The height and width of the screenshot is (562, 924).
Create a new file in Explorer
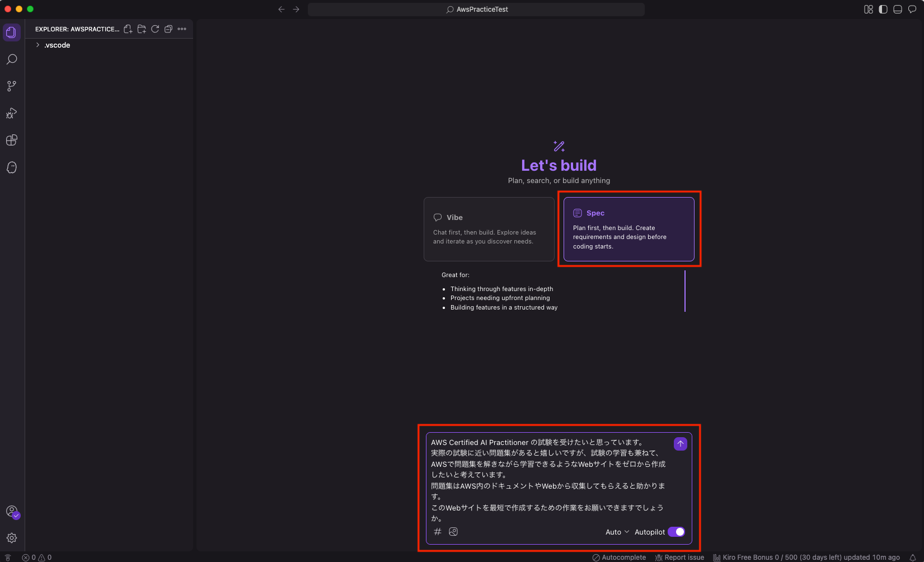tap(128, 29)
